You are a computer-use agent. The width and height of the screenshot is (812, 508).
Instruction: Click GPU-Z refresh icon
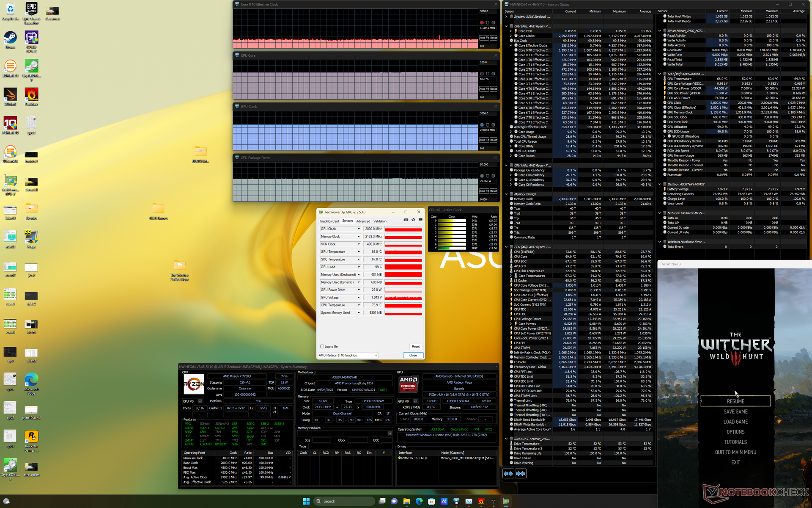tap(413, 220)
